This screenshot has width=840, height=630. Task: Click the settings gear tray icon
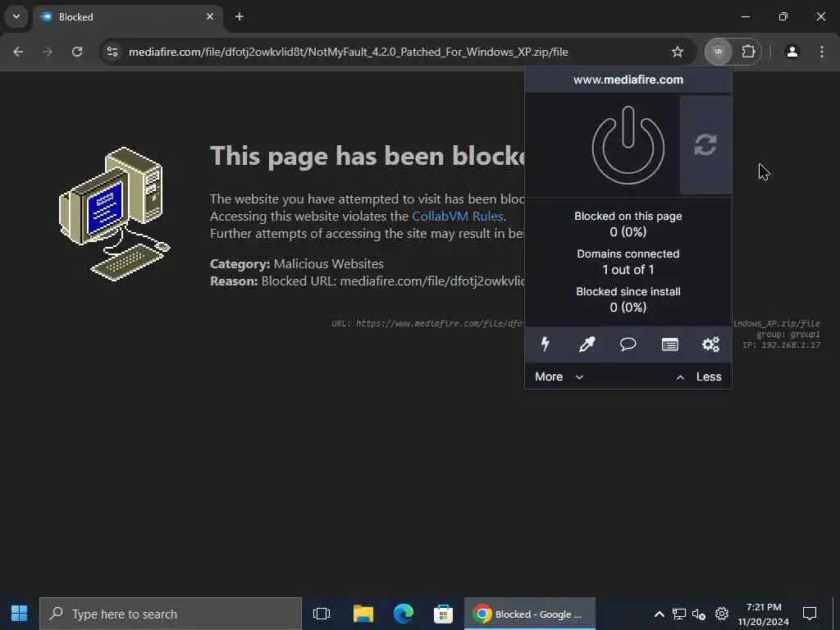click(722, 614)
